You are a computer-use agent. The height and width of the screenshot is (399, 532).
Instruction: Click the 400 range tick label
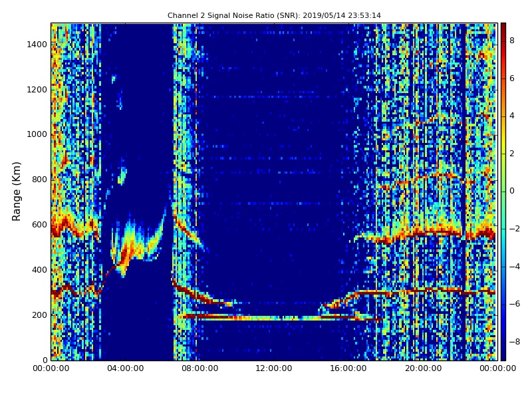point(39,270)
